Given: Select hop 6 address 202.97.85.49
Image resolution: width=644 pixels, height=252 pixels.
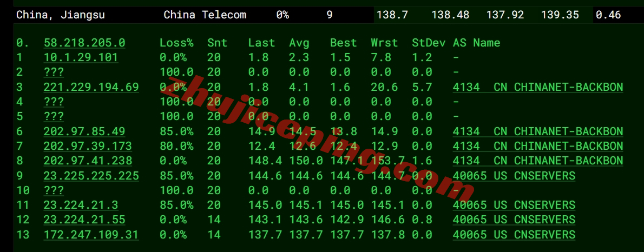Looking at the screenshot, I should coord(84,131).
